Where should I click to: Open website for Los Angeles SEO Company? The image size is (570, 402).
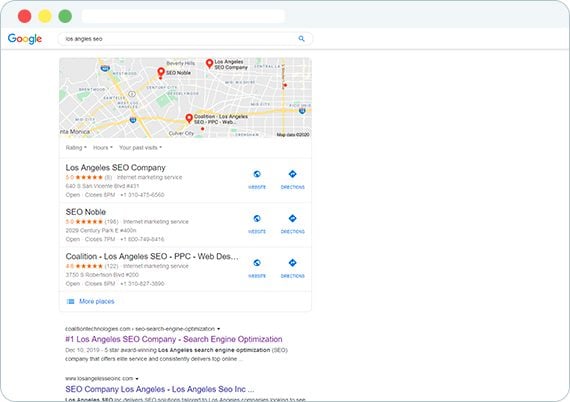[x=257, y=179]
